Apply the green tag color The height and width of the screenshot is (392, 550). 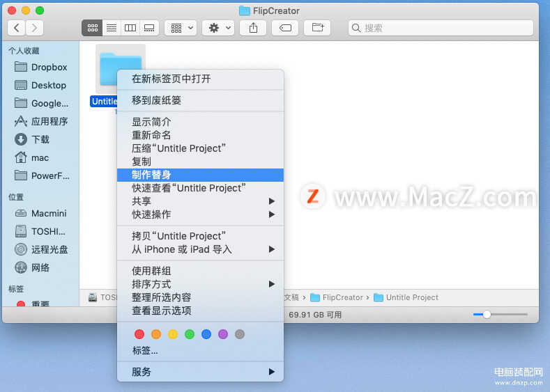190,334
